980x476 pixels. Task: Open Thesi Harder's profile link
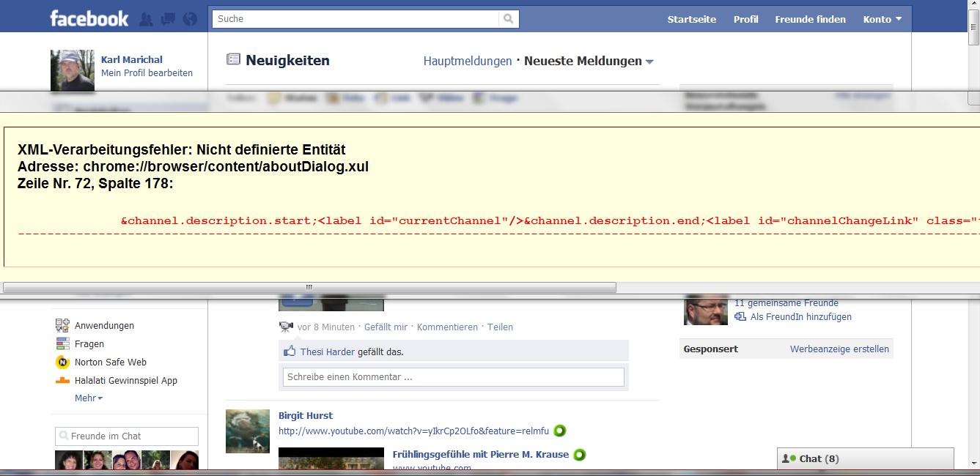tap(328, 352)
